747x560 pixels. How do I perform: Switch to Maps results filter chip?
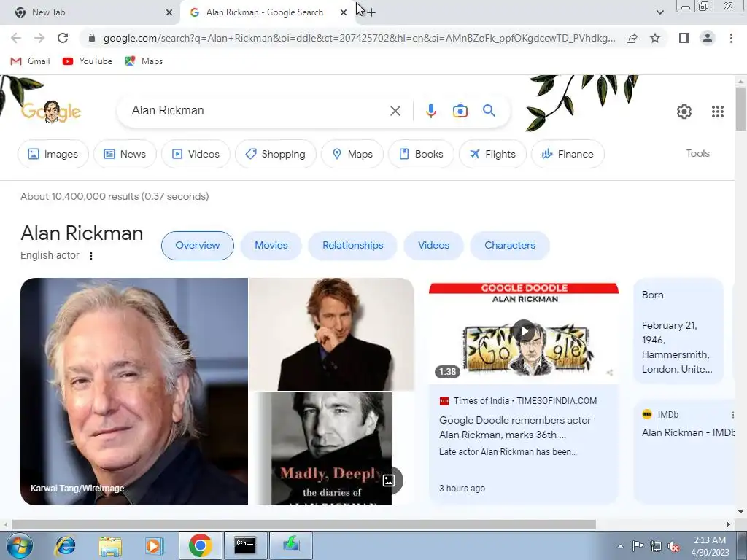(x=352, y=154)
